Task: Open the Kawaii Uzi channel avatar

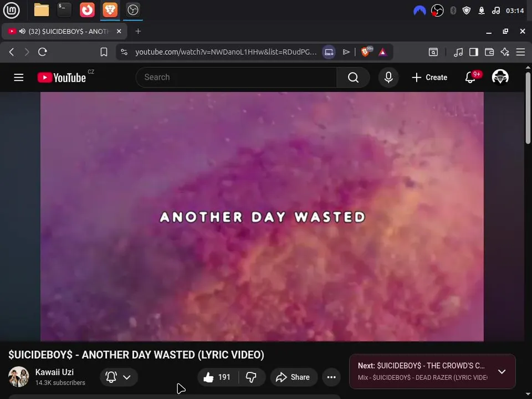Action: tap(19, 377)
